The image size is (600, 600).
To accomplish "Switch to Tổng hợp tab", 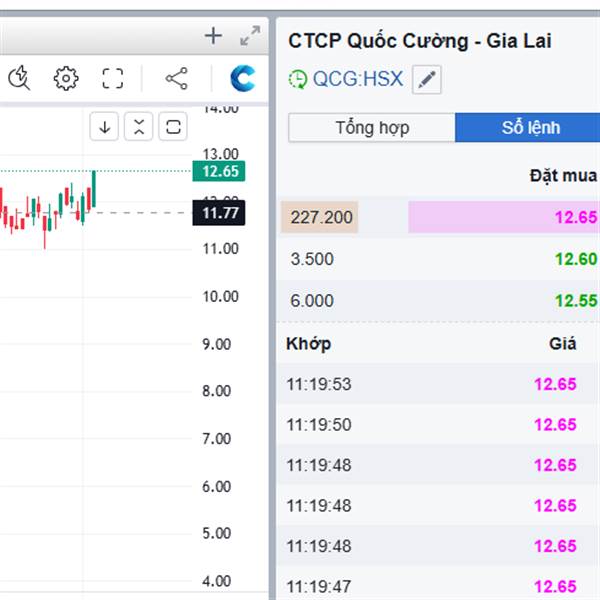I will 372,128.
